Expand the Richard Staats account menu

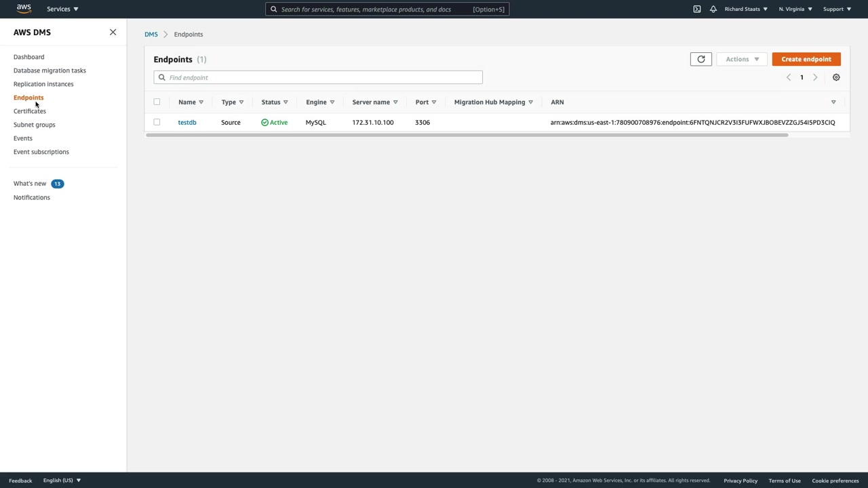point(746,9)
